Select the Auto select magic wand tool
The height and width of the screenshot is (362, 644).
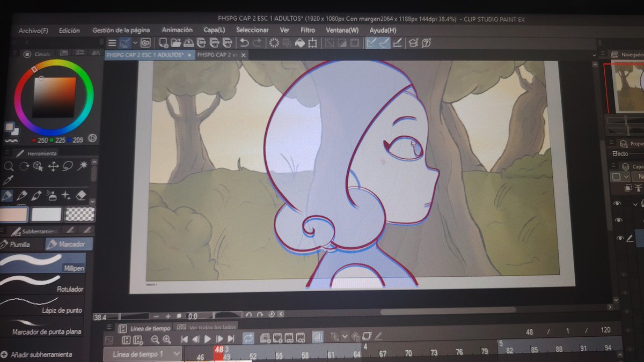click(82, 166)
